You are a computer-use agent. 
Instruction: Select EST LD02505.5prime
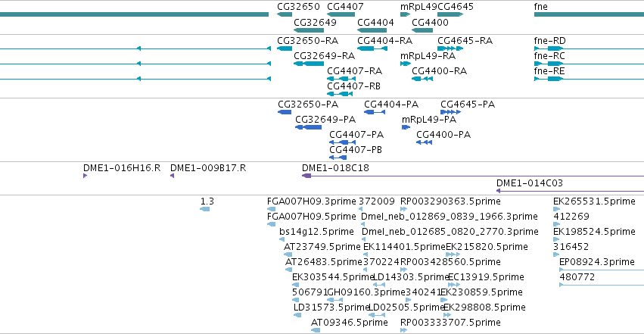click(x=407, y=307)
